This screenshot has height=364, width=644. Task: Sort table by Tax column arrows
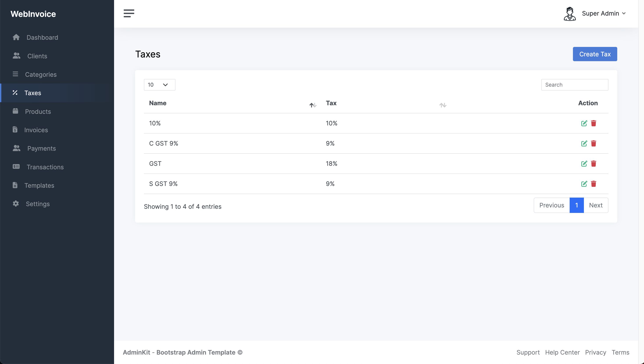442,105
